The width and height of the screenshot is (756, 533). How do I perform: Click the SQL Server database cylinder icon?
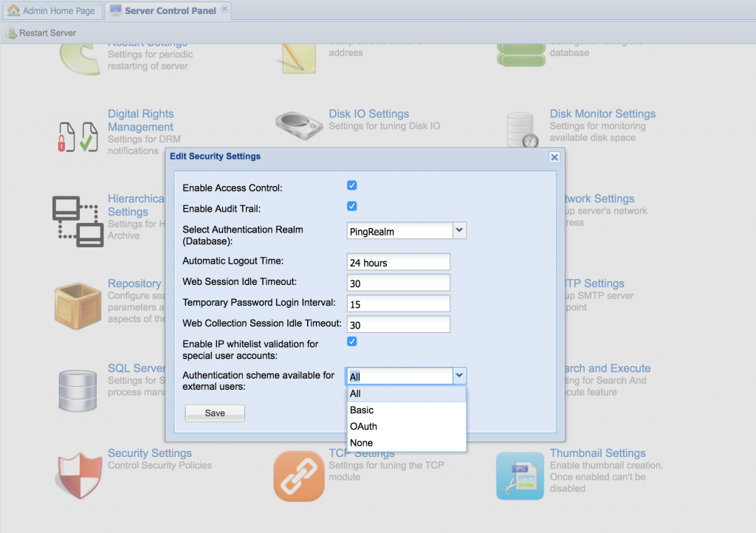pyautogui.click(x=78, y=391)
